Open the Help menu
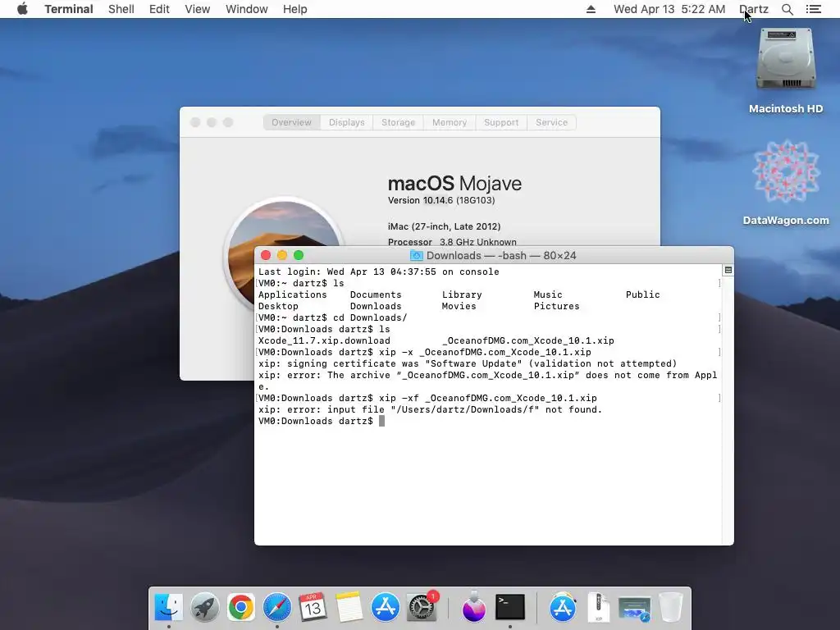 coord(294,9)
